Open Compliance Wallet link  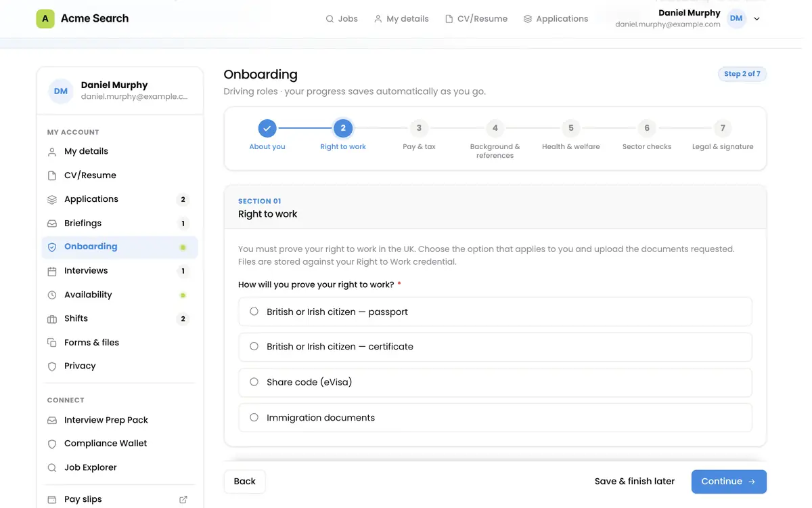pyautogui.click(x=120, y=444)
